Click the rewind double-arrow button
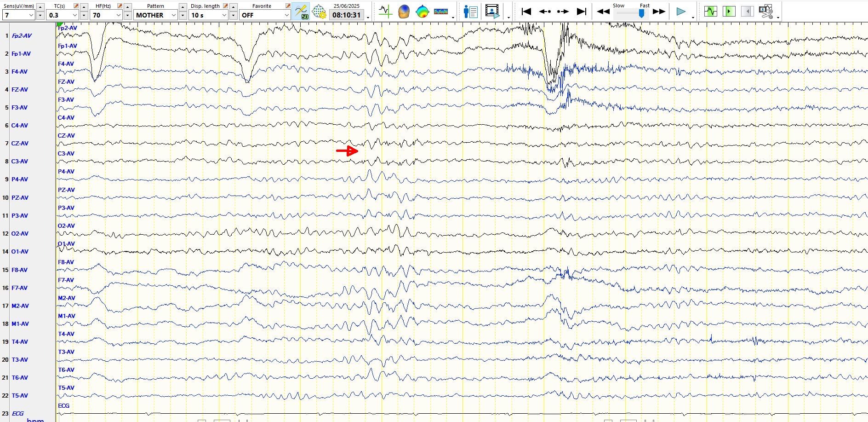This screenshot has height=422, width=868. point(603,12)
